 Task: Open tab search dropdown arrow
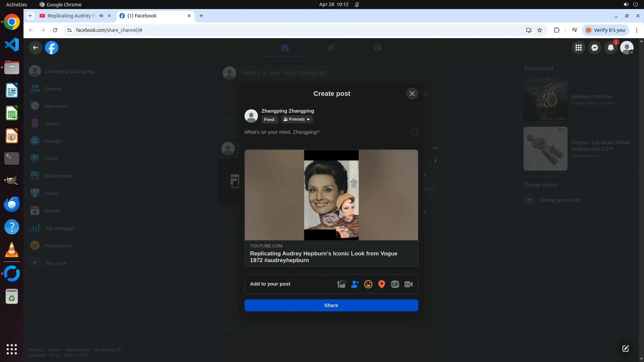coord(30,16)
